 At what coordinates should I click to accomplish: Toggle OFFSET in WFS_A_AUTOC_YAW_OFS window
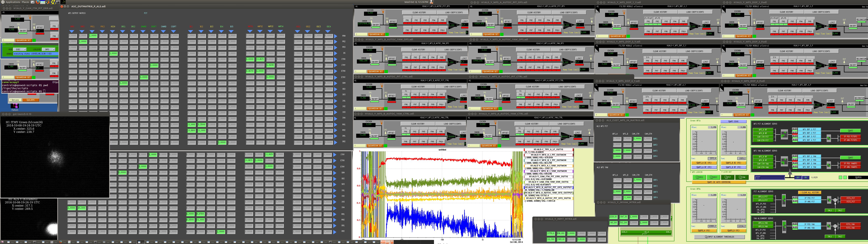[x=507, y=59]
